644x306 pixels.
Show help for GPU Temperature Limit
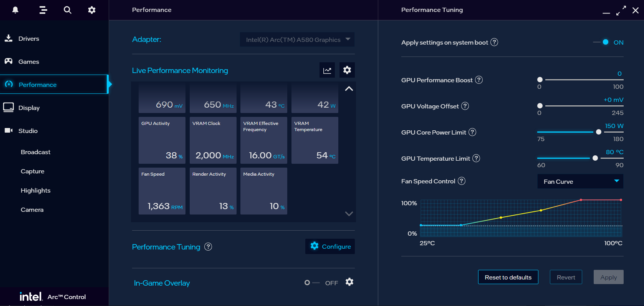coord(476,158)
